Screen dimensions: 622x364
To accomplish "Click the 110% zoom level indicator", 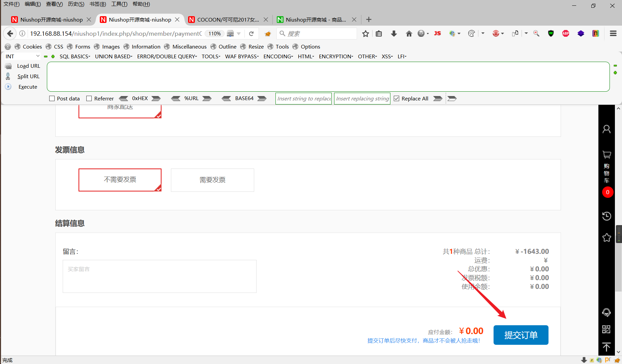I will point(214,34).
